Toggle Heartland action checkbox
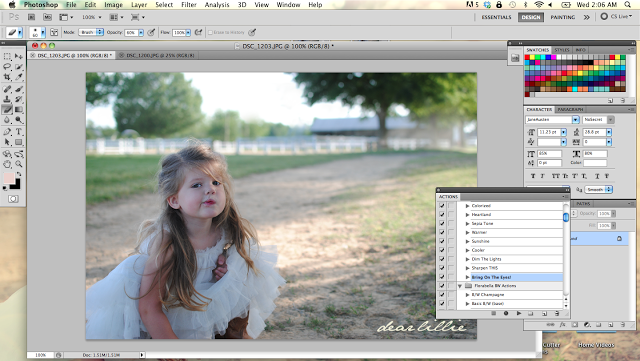 coord(442,214)
